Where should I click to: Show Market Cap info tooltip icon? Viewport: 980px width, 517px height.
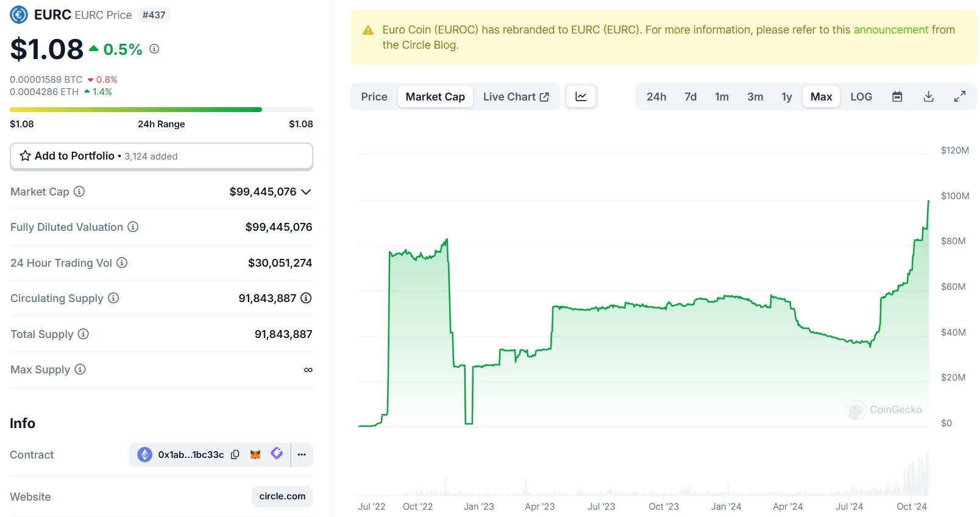click(x=79, y=191)
